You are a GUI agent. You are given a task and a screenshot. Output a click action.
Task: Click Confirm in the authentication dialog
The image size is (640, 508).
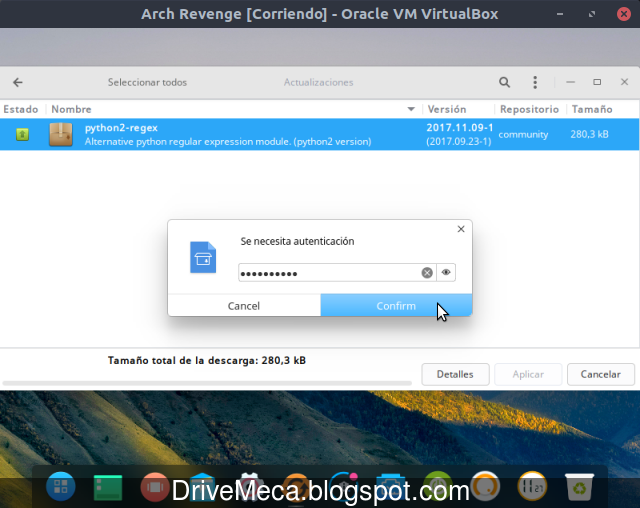tap(396, 305)
